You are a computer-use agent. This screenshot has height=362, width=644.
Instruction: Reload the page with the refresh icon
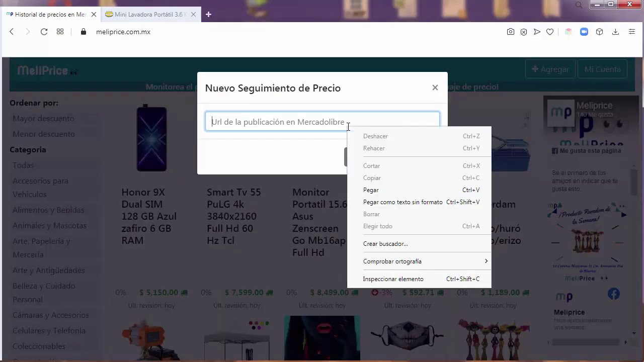coord(44,32)
